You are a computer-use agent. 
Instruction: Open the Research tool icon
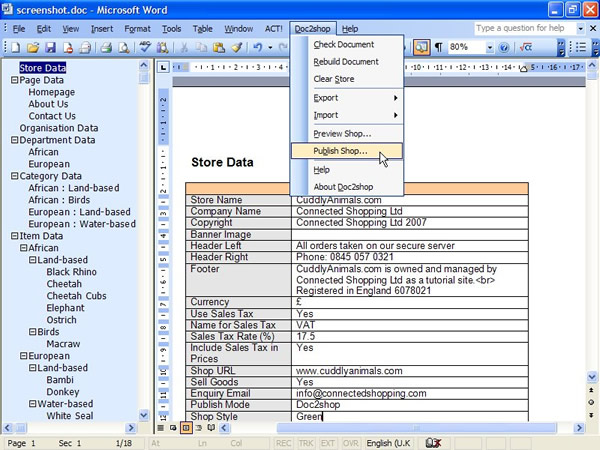coord(162,47)
